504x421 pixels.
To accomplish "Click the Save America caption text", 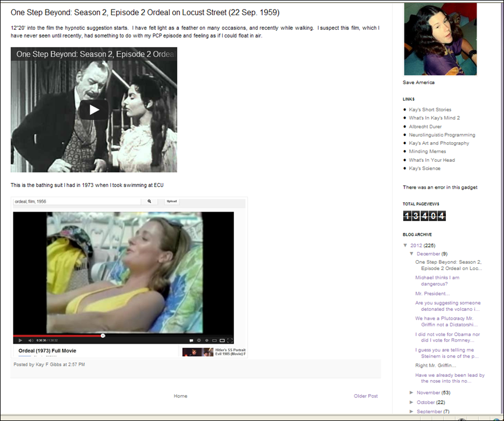I will [418, 83].
